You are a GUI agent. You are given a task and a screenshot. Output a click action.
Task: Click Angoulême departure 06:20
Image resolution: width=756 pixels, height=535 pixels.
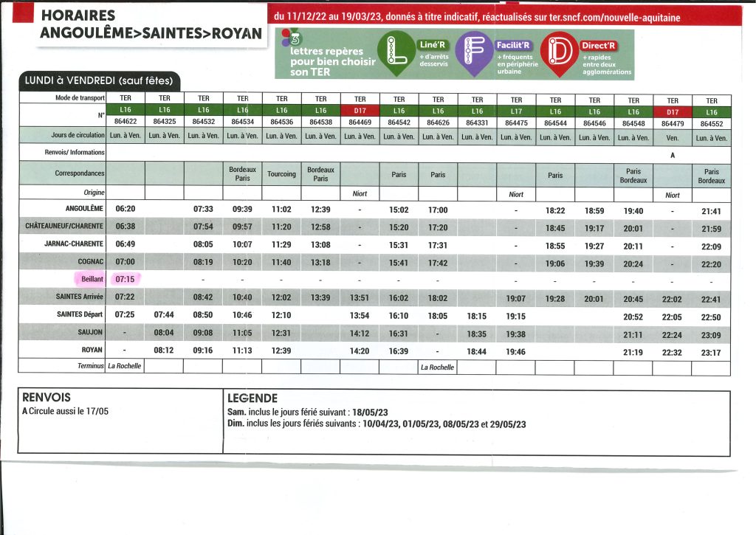point(126,209)
